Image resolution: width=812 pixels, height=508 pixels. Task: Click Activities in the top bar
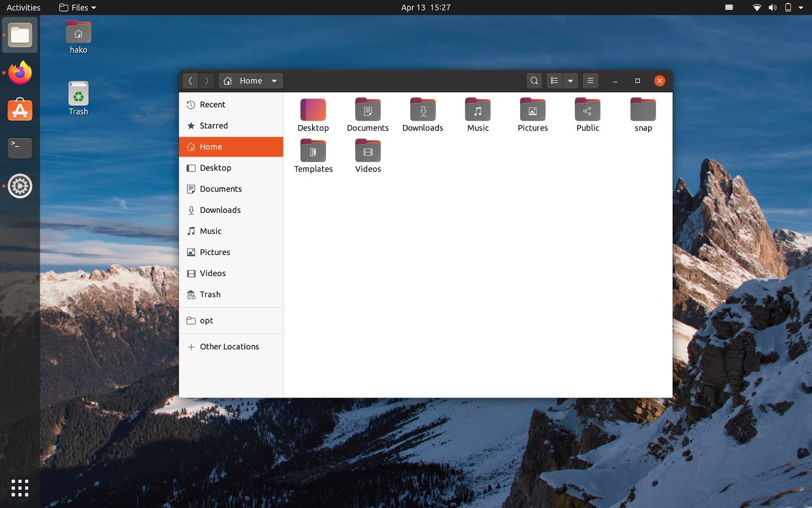pos(24,8)
